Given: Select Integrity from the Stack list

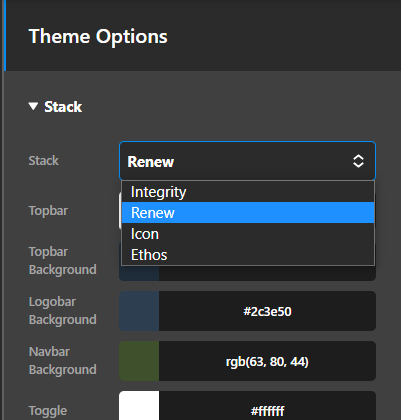Looking at the screenshot, I should point(248,192).
